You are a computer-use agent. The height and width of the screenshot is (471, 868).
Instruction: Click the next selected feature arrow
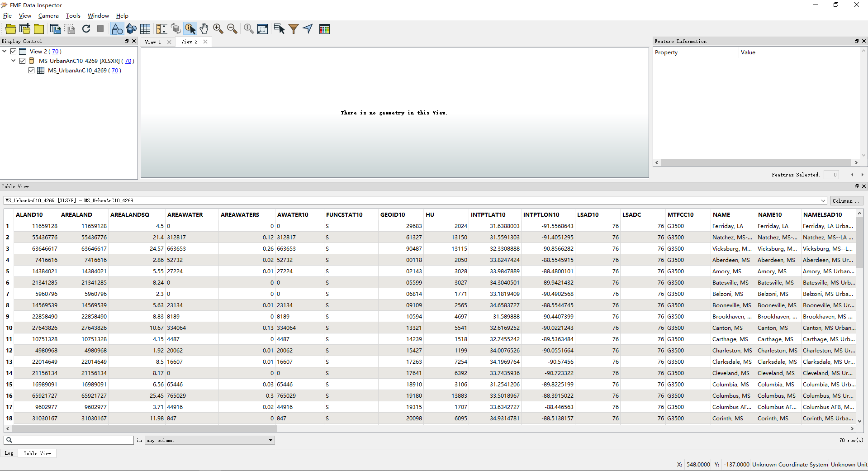tap(862, 175)
